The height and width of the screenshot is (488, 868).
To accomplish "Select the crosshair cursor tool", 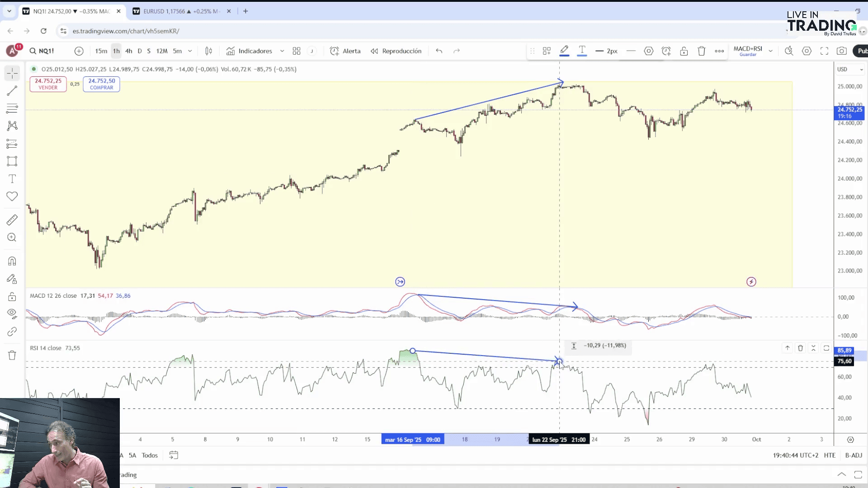I will (x=12, y=73).
